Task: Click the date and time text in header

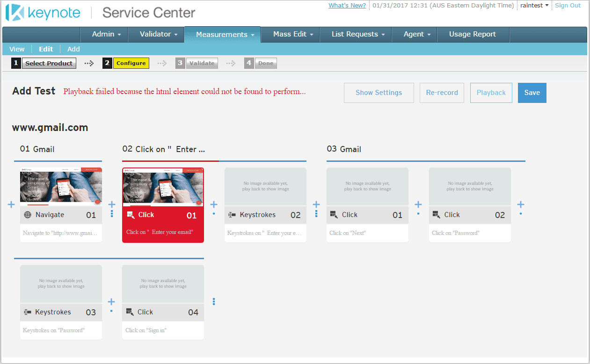Action: click(443, 6)
